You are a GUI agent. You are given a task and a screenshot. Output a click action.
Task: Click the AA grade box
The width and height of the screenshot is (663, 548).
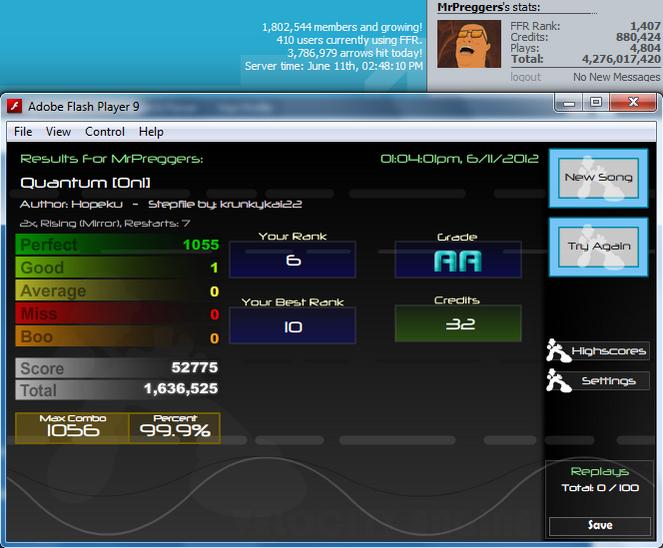458,260
